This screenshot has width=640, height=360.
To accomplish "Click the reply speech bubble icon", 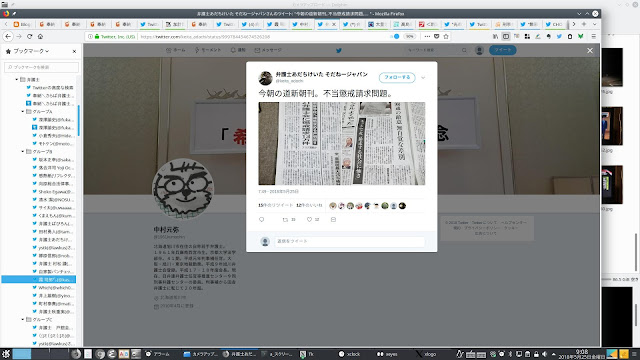I will click(x=262, y=220).
